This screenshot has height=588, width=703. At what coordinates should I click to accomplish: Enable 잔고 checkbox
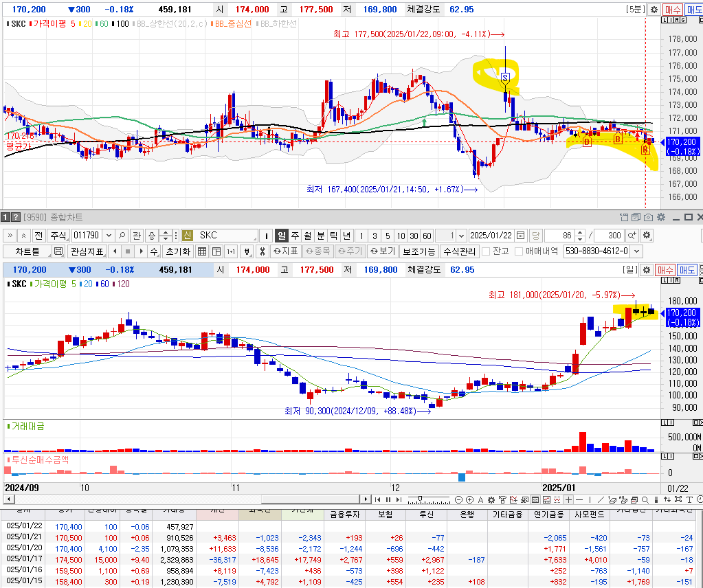coord(486,251)
